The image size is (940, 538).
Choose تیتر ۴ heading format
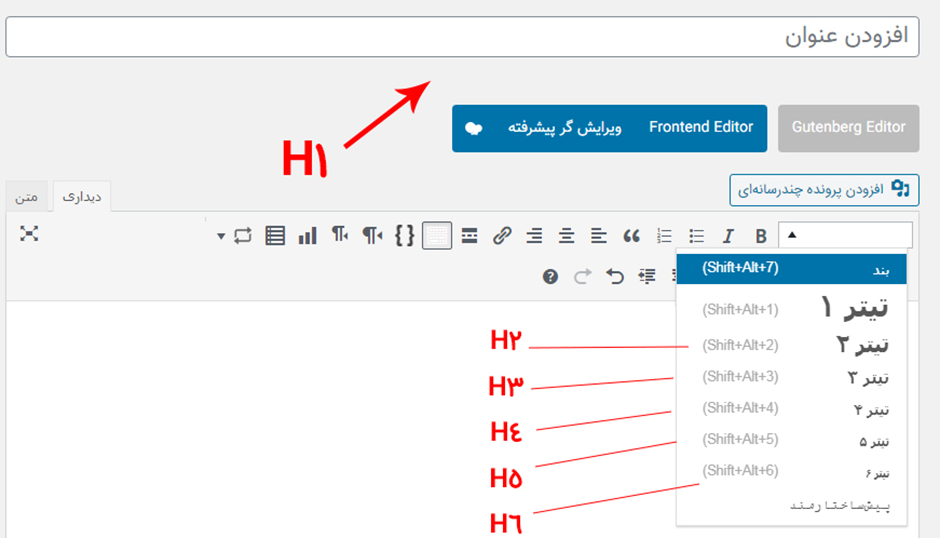tap(791, 409)
